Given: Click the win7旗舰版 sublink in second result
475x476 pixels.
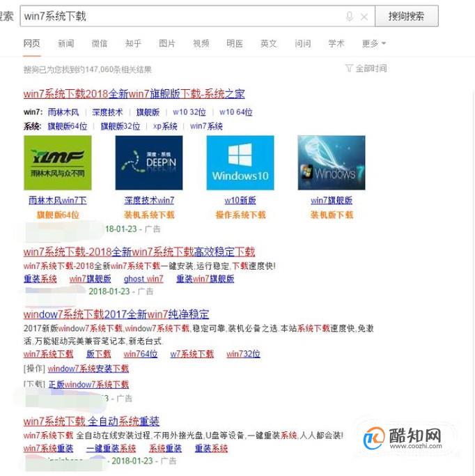Looking at the screenshot, I should 90,279.
